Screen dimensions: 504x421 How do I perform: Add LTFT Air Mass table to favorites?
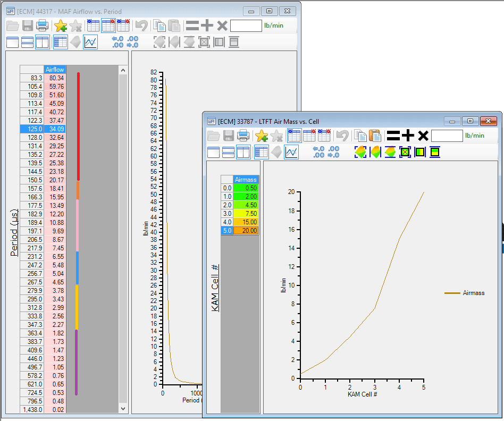[262, 136]
